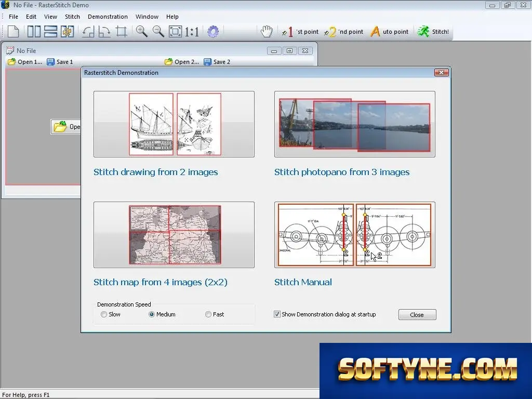The width and height of the screenshot is (532, 399).
Task: Uncheck Show Demonstration dialog at startup
Action: click(277, 314)
